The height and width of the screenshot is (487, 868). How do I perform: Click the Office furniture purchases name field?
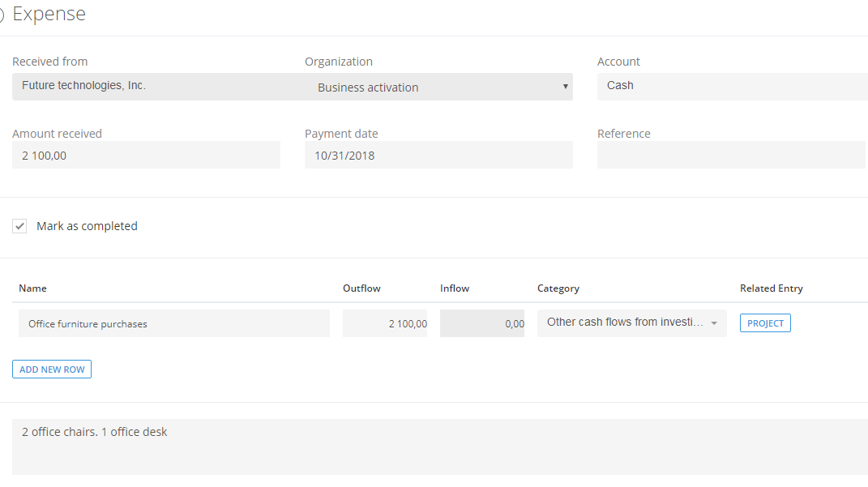[174, 323]
